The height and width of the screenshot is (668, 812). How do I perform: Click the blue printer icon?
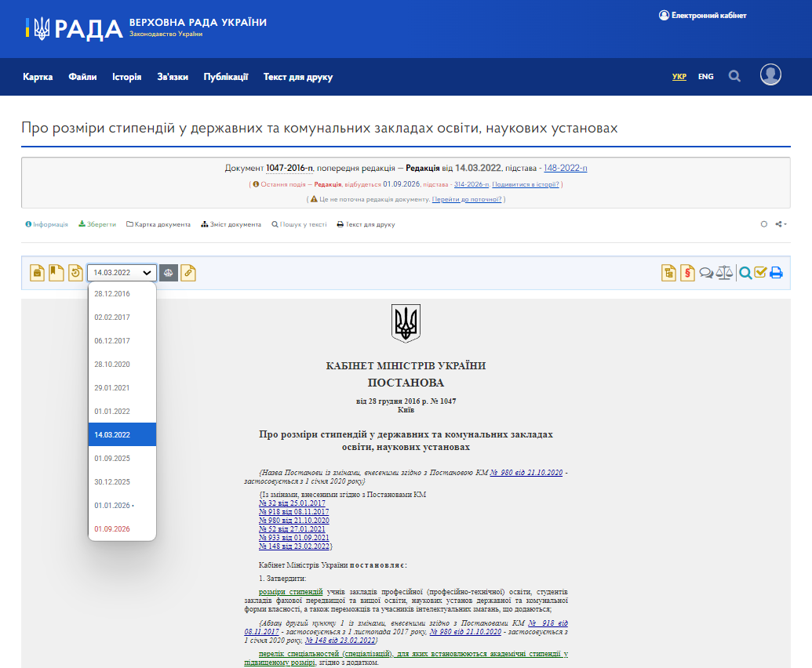(777, 272)
